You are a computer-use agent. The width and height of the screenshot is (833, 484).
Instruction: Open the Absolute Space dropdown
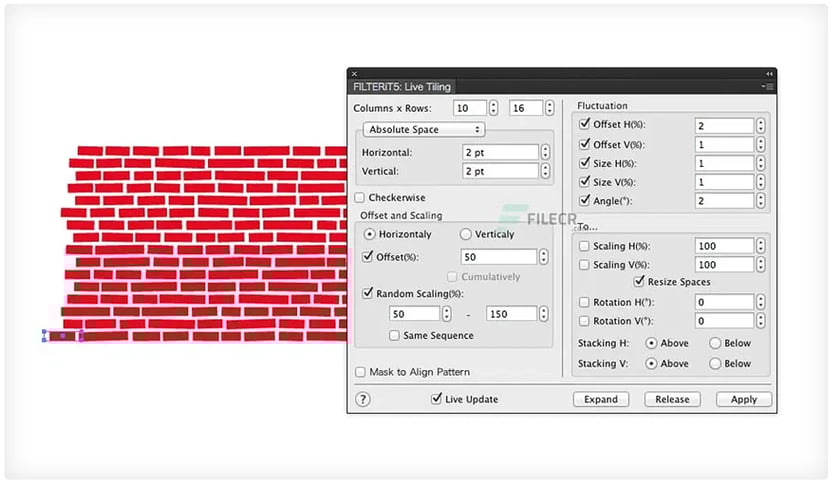(423, 130)
